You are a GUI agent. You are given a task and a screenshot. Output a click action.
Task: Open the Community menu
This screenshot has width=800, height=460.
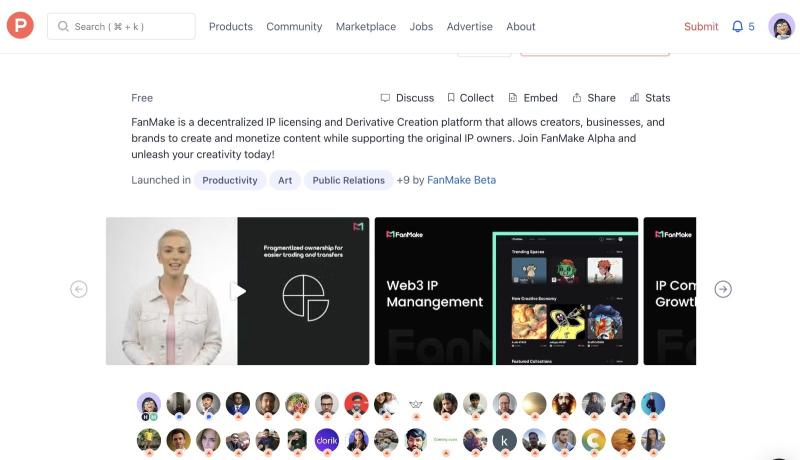(294, 27)
